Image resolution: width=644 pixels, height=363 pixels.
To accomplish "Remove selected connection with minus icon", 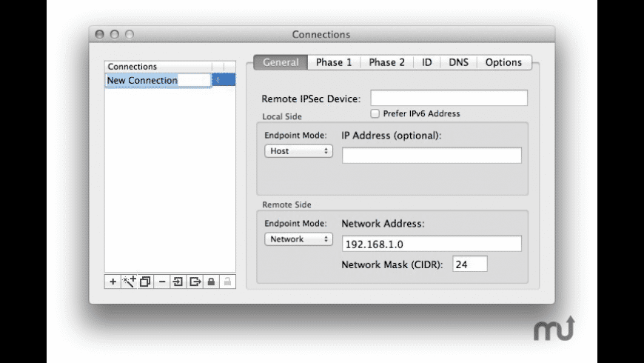I will click(x=162, y=282).
